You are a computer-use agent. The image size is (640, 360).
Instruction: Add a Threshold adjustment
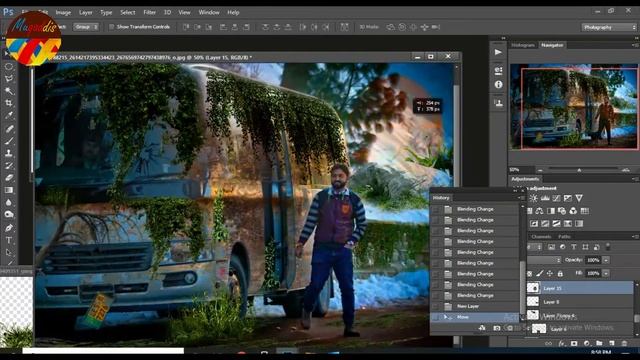(x=556, y=224)
